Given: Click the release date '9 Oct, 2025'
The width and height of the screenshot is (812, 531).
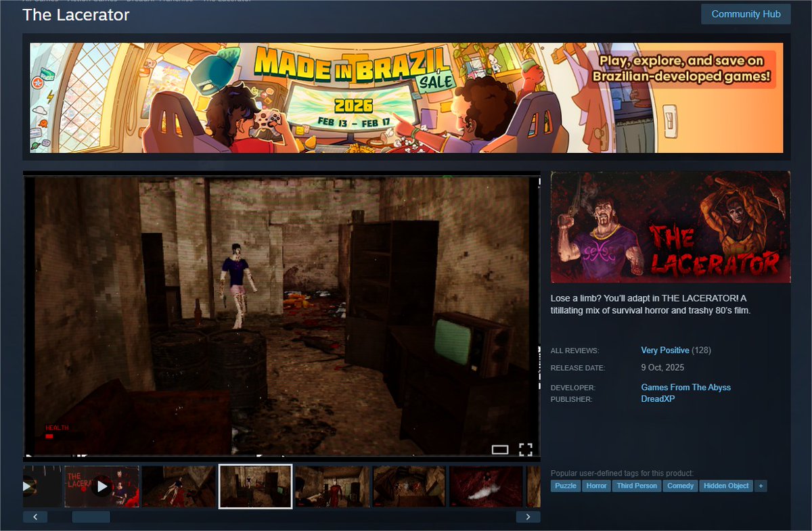Looking at the screenshot, I should [662, 368].
